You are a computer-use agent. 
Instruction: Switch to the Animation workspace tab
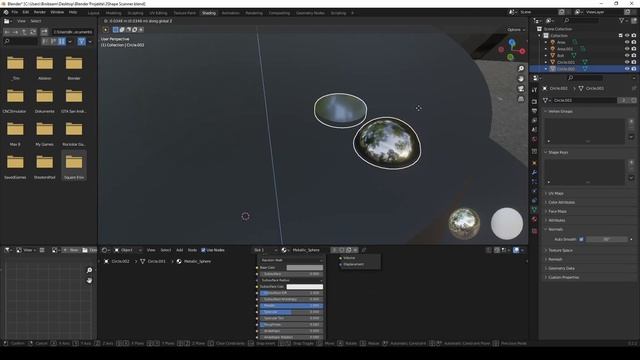click(x=231, y=13)
